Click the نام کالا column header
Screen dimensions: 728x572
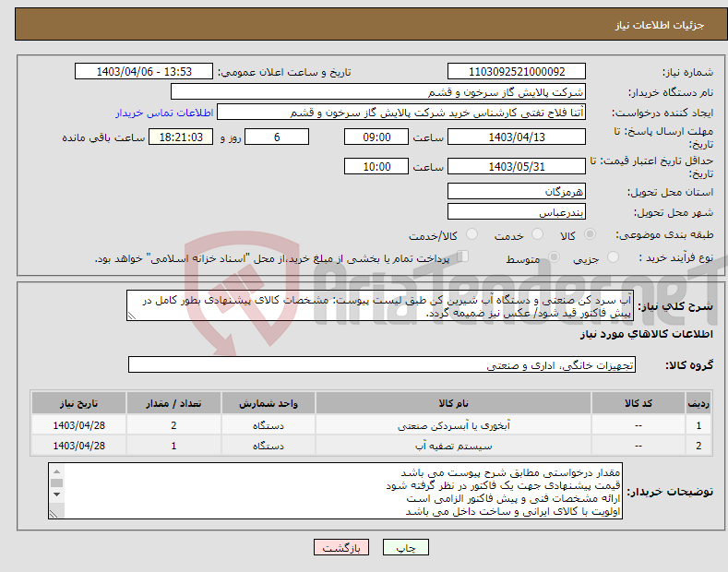pos(453,403)
